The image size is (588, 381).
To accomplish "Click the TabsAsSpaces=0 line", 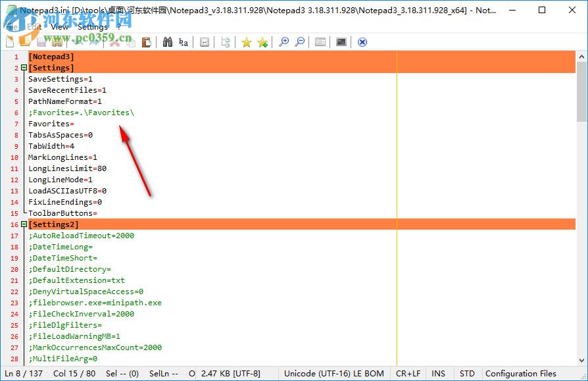I will (61, 135).
